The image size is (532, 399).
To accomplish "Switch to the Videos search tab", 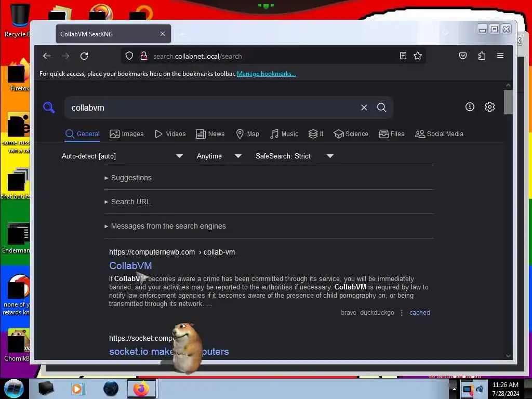I will click(170, 134).
